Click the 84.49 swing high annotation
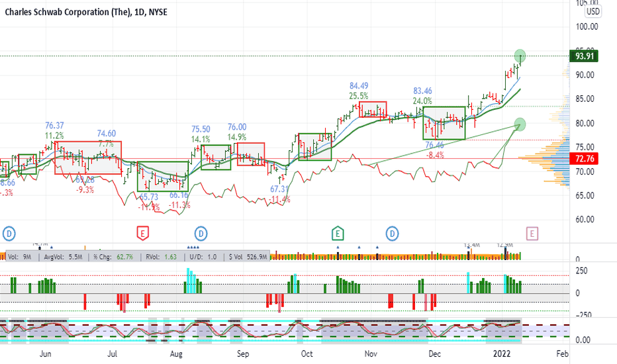Image resolution: width=617 pixels, height=364 pixels. tap(359, 86)
